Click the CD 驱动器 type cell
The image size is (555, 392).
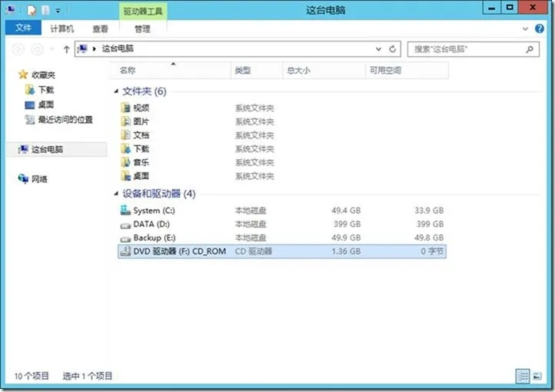pyautogui.click(x=254, y=251)
